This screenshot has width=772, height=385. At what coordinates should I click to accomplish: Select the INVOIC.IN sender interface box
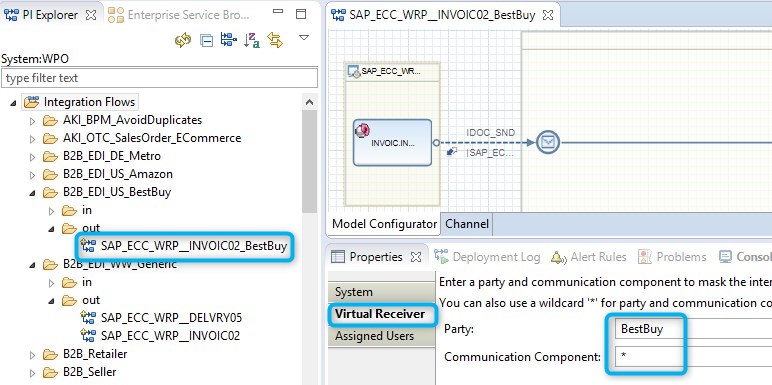[x=392, y=142]
